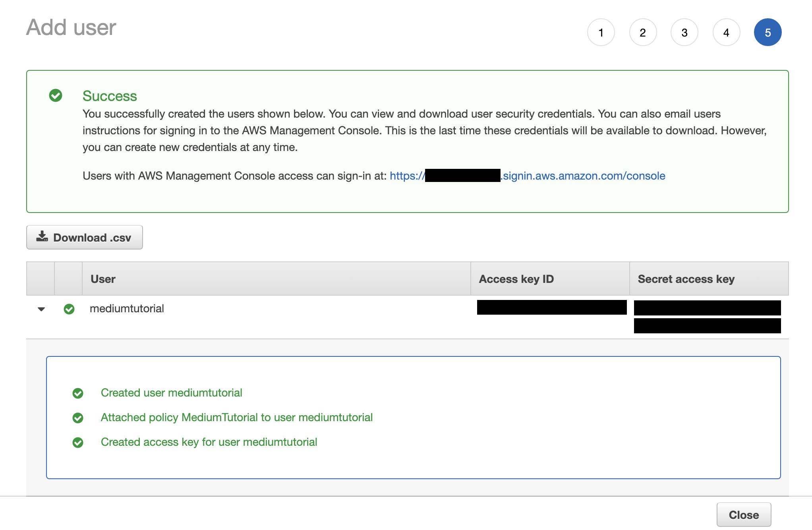
Task: Click the check icon next to Created access key
Action: 78,443
